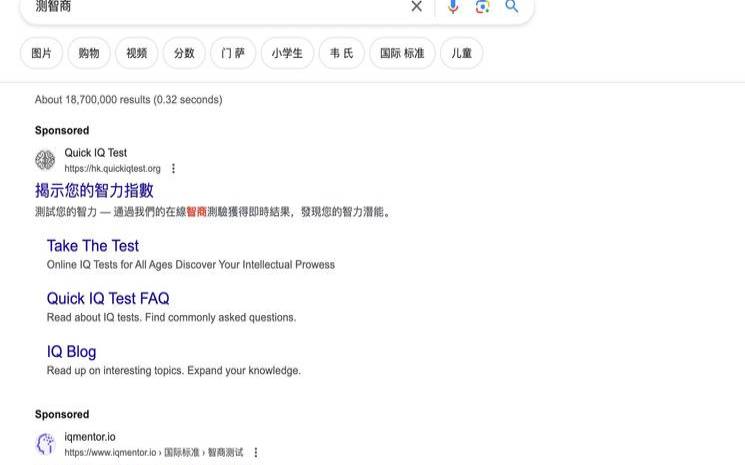The height and width of the screenshot is (465, 745).
Task: Select the 小学生 filter chip
Action: (x=287, y=53)
